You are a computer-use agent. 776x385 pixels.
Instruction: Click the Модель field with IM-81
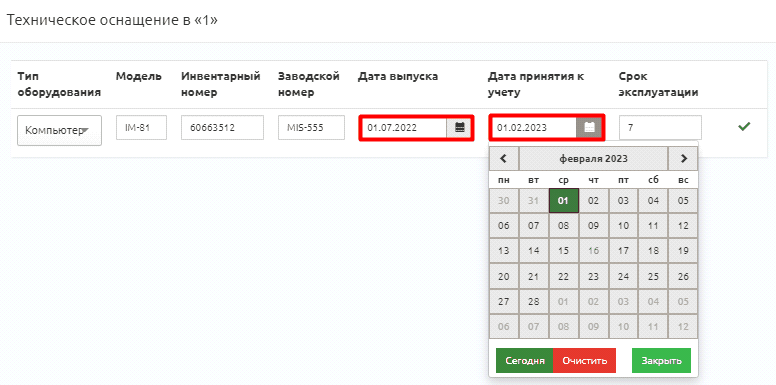142,128
